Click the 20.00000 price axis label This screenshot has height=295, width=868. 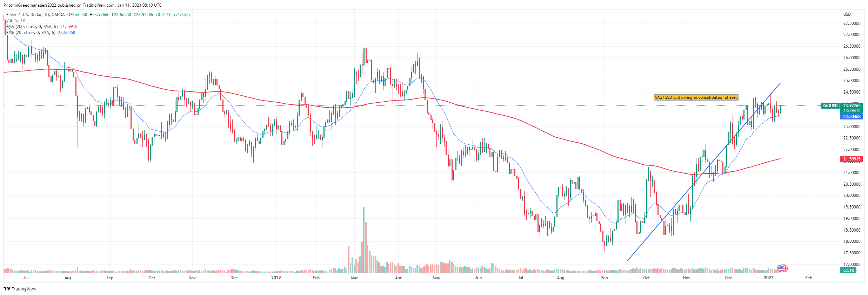852,195
